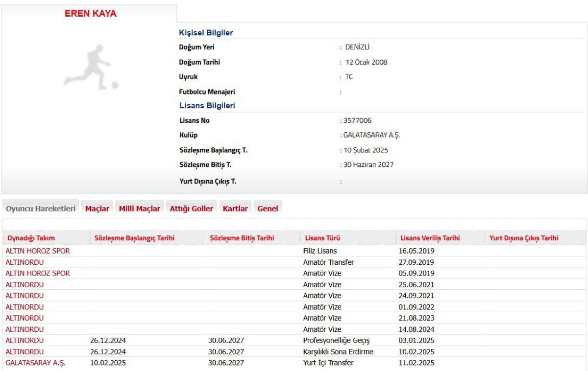Show the Attığı Goller tab

click(192, 209)
